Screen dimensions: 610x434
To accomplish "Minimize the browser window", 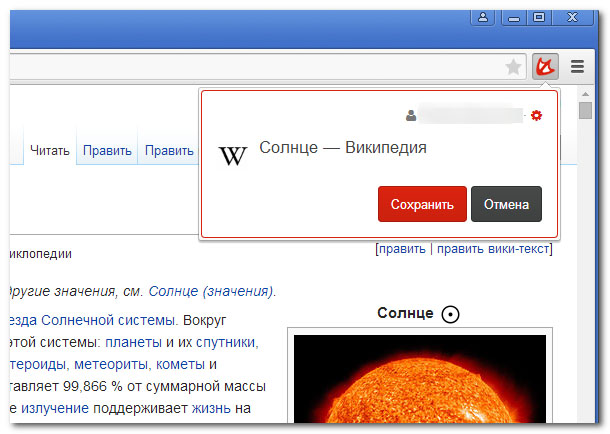I will 514,18.
